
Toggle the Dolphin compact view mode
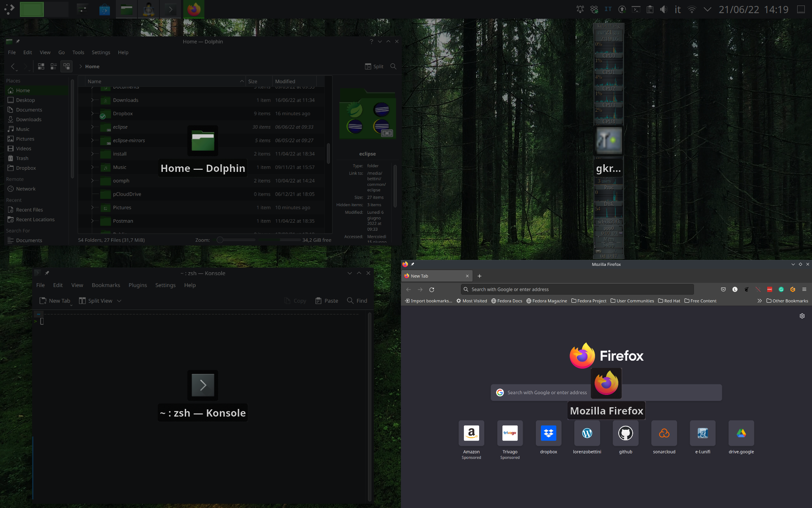coord(53,66)
